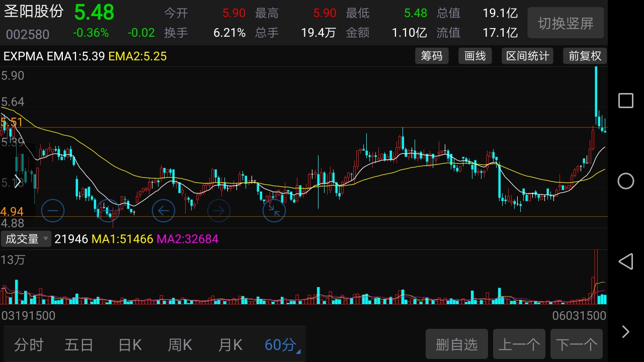
Task: Tap the 最低 value 5.48
Action: point(416,13)
